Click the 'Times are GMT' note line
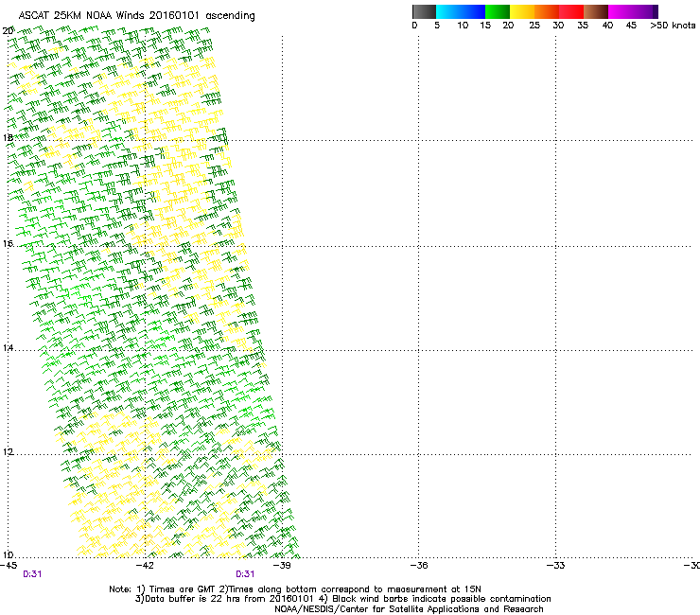700x615 pixels. click(x=294, y=589)
